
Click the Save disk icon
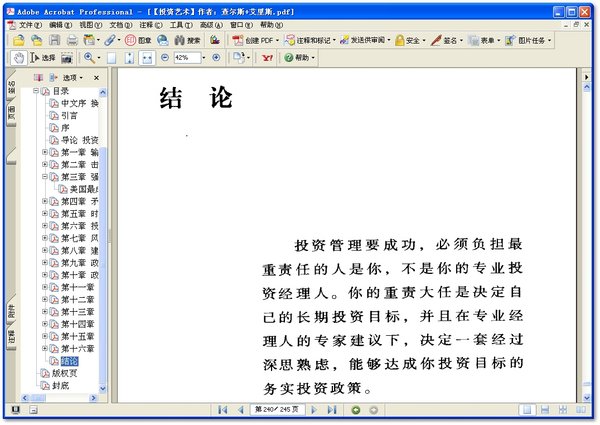[x=55, y=40]
